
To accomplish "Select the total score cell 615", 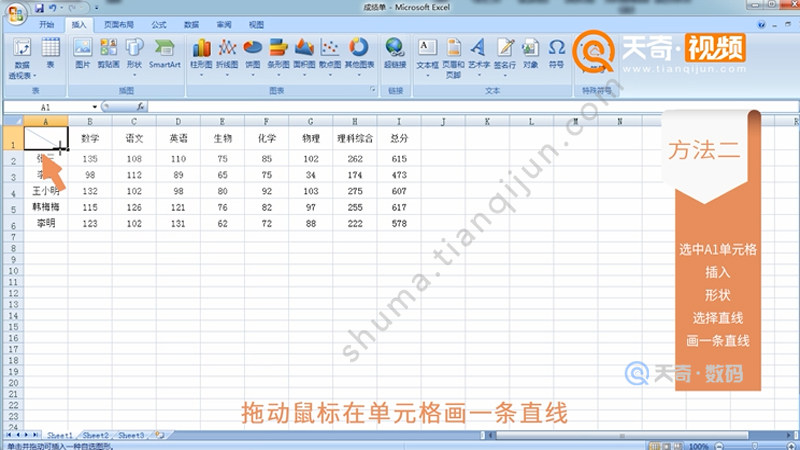I will 399,159.
